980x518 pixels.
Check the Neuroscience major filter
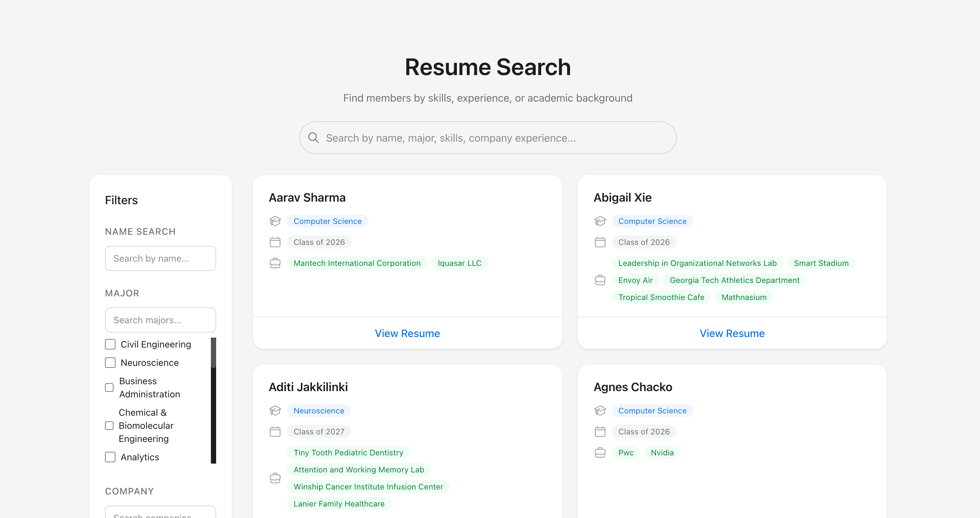click(110, 363)
